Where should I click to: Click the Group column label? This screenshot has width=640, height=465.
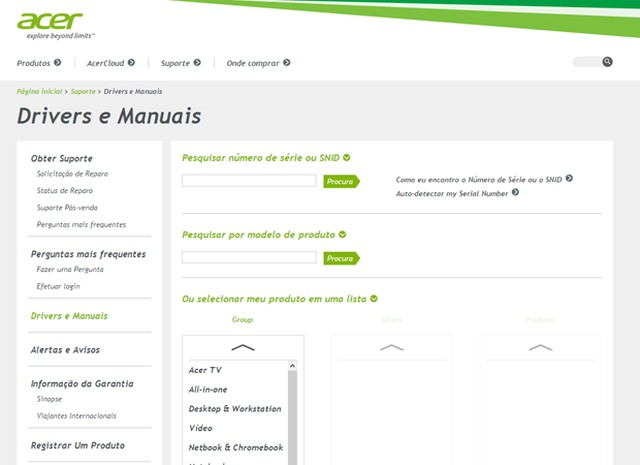pyautogui.click(x=242, y=319)
